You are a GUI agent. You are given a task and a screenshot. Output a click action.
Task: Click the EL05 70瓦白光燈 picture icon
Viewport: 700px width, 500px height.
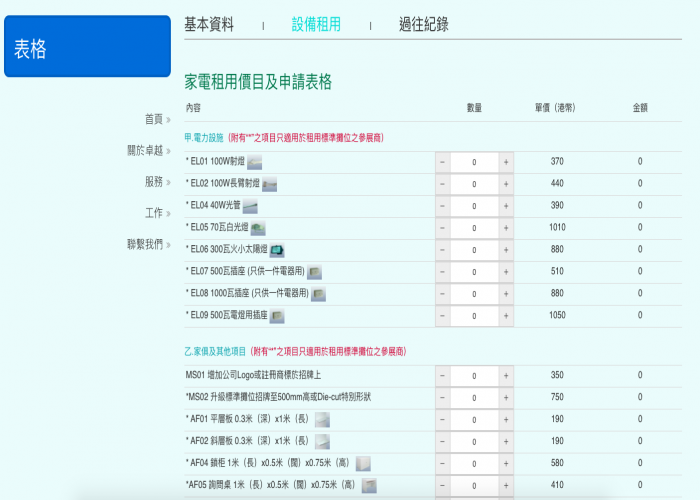pos(257,228)
